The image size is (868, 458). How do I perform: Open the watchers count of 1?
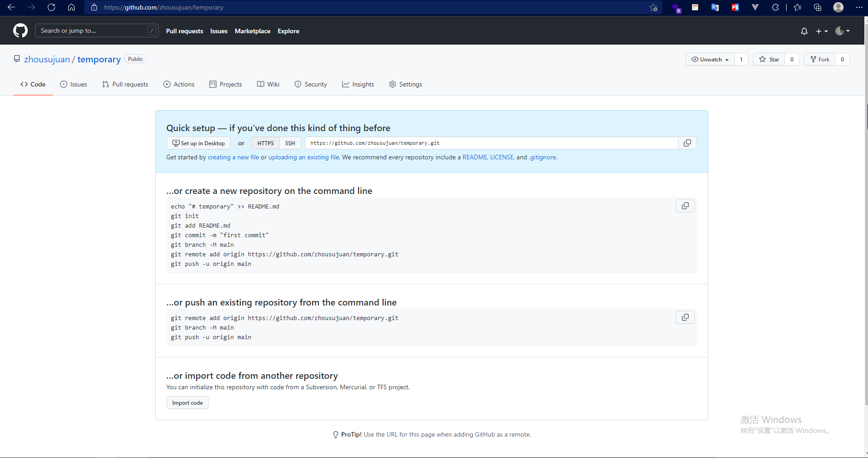pos(741,59)
